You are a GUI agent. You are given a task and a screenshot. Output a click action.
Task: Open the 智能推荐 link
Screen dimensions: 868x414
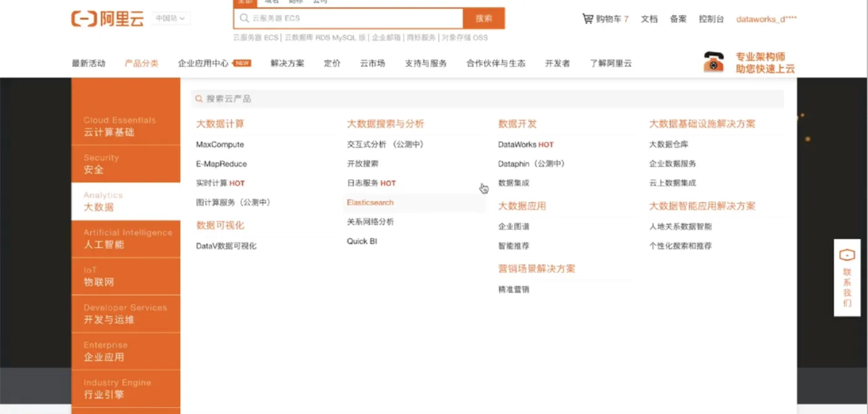[x=514, y=245]
